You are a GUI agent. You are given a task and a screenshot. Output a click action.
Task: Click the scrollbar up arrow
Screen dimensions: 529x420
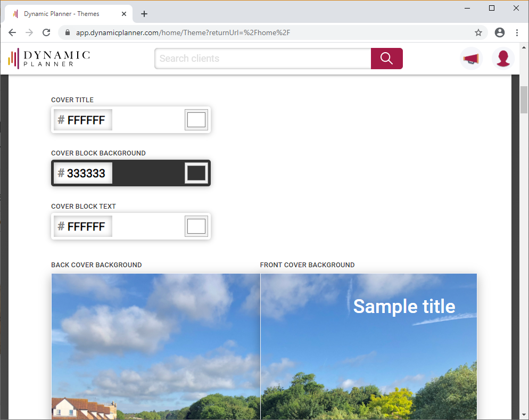point(524,47)
